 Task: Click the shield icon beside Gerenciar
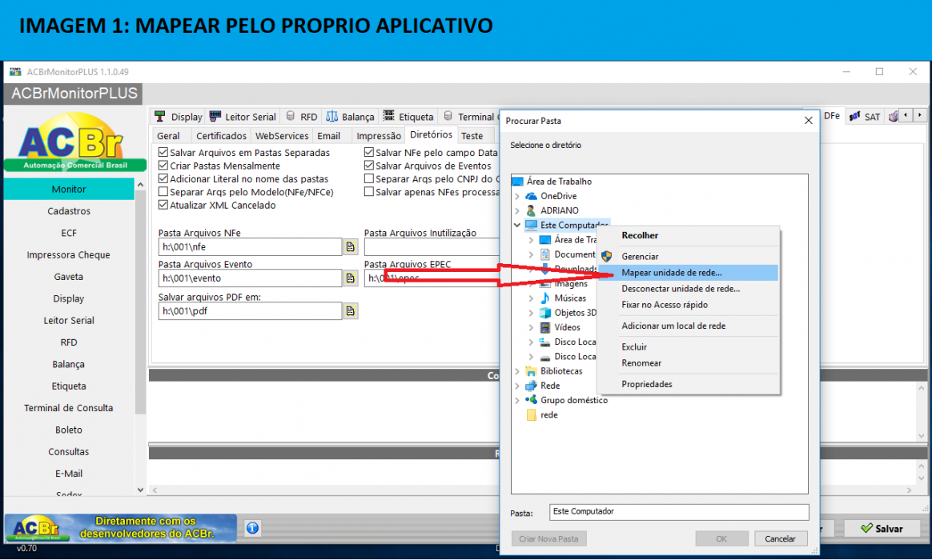[606, 257]
